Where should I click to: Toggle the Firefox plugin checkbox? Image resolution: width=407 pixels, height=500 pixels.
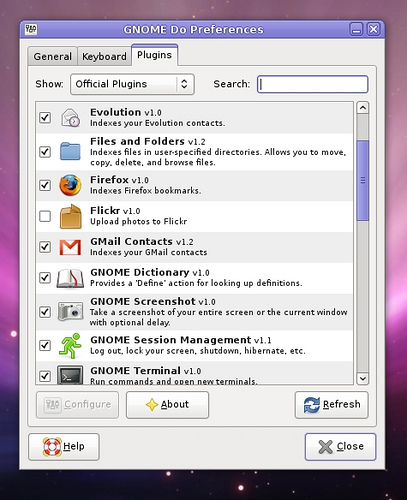coord(45,185)
